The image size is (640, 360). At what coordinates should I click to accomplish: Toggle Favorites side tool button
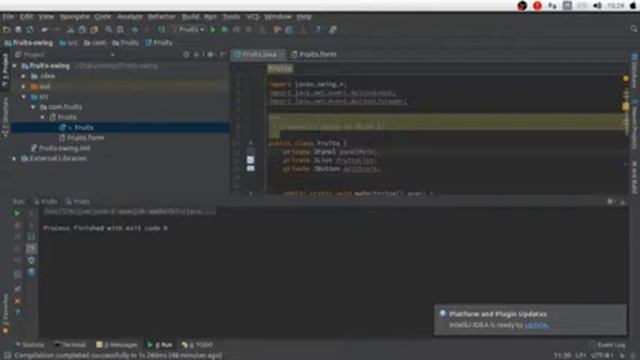(5, 313)
